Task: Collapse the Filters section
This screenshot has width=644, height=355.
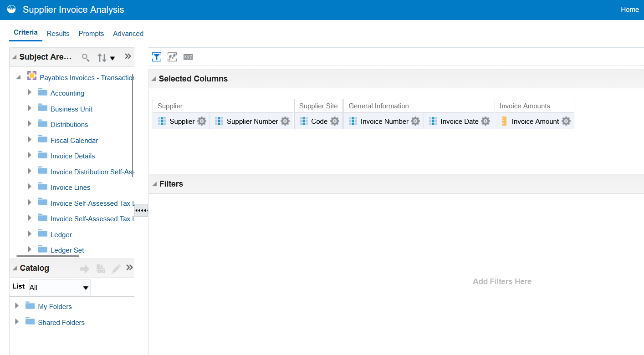Action: 154,184
